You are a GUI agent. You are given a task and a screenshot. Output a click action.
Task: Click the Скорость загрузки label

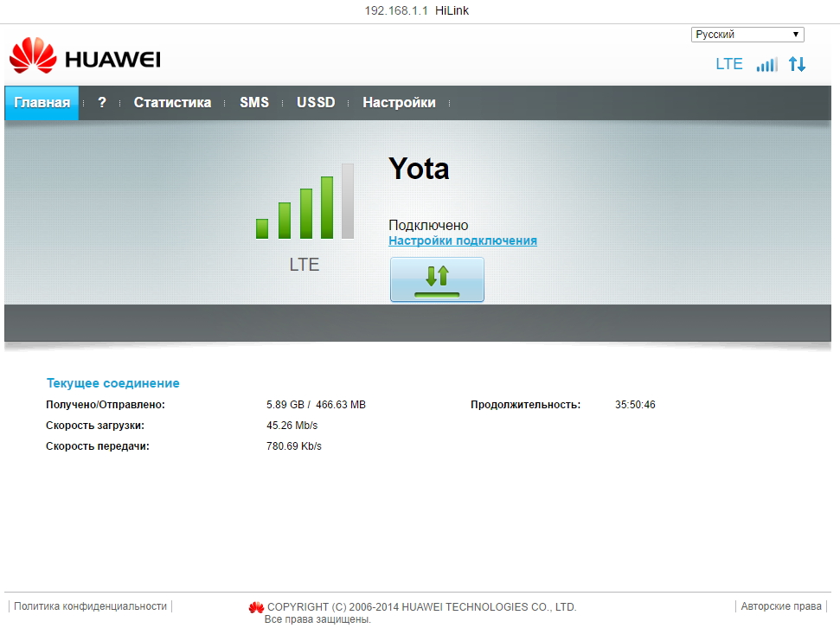coord(95,426)
